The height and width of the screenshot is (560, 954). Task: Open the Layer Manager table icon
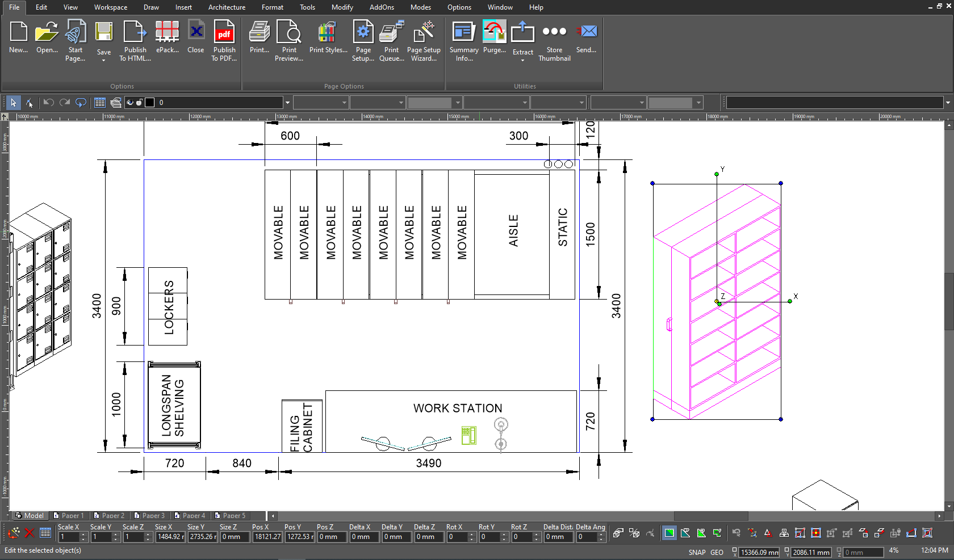tap(99, 102)
